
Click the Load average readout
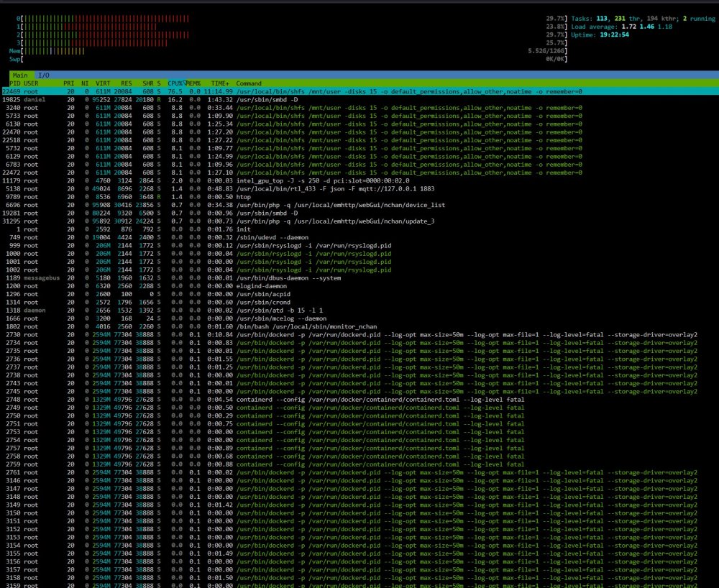pos(621,27)
